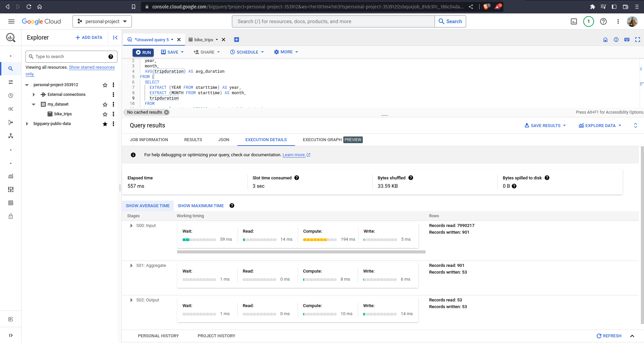Image resolution: width=644 pixels, height=343 pixels.
Task: Open the EXECUTION GRAPH tab
Action: point(322,140)
